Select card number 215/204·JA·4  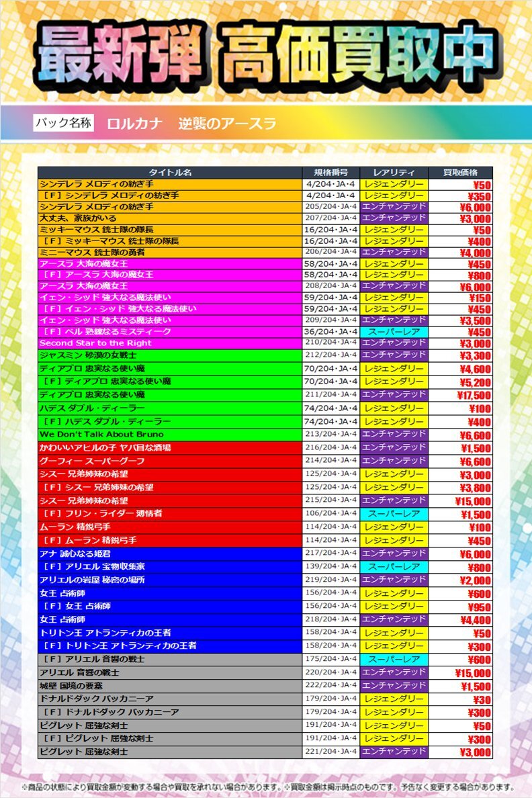[331, 500]
